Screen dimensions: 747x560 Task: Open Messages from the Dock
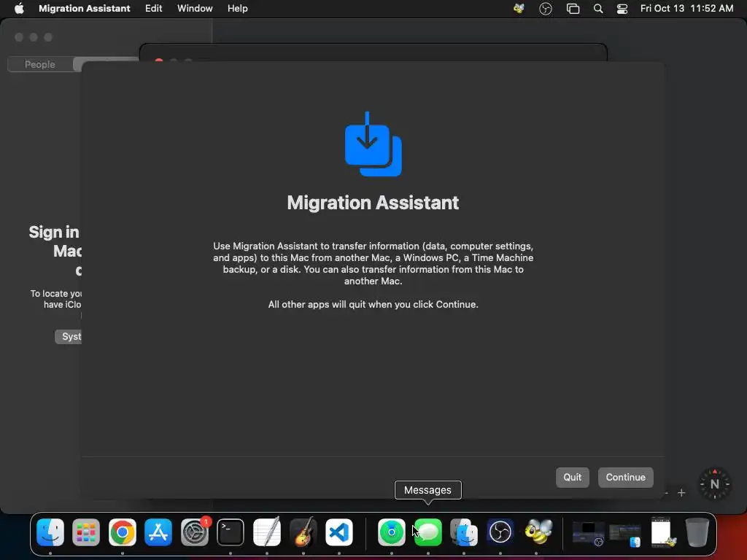coord(427,532)
